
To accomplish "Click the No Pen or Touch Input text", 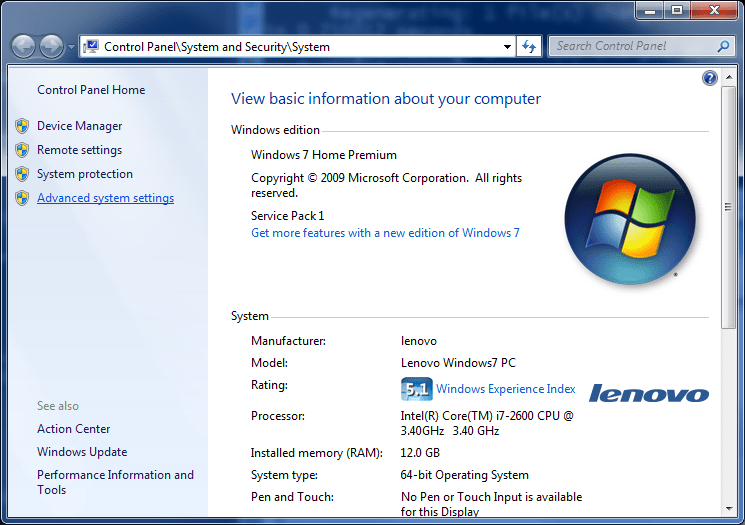I will click(x=491, y=504).
